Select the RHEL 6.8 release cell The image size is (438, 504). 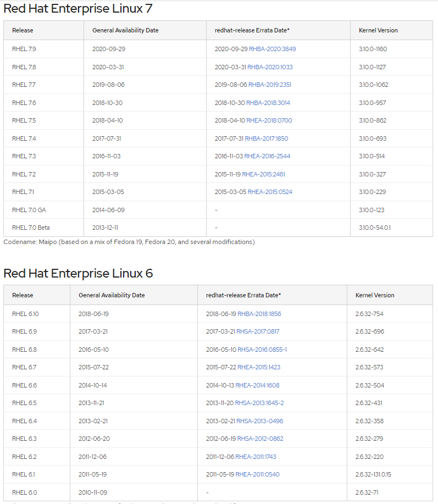pos(37,350)
